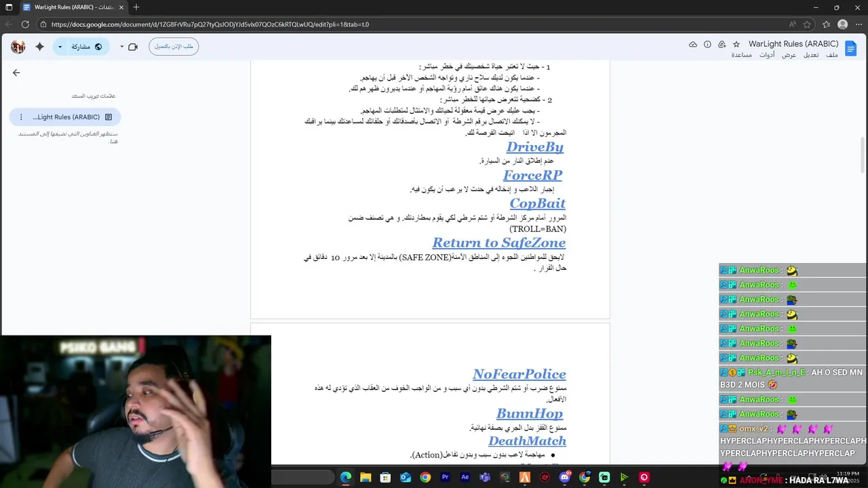868x488 pixels.
Task: Open a new browser tab
Action: click(x=136, y=7)
